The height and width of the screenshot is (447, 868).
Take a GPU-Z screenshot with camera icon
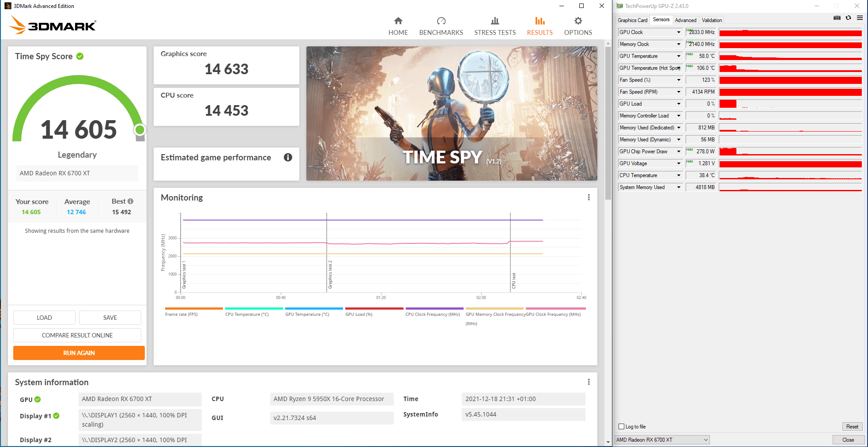tap(837, 18)
